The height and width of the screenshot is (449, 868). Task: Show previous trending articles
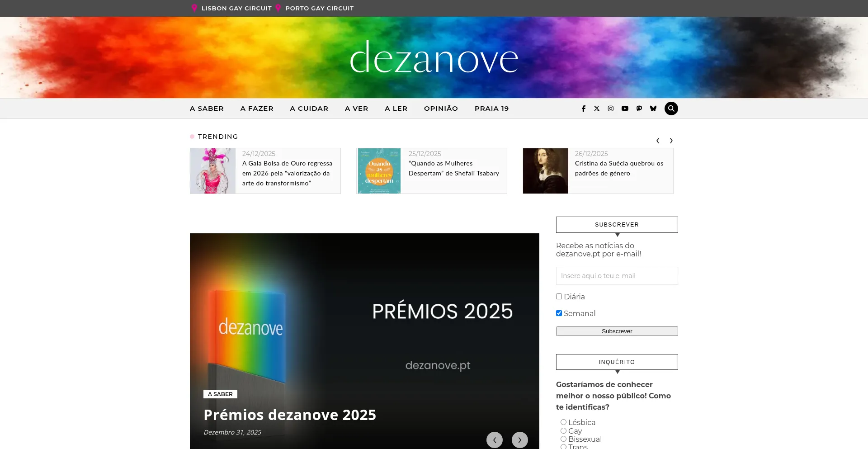coord(658,141)
